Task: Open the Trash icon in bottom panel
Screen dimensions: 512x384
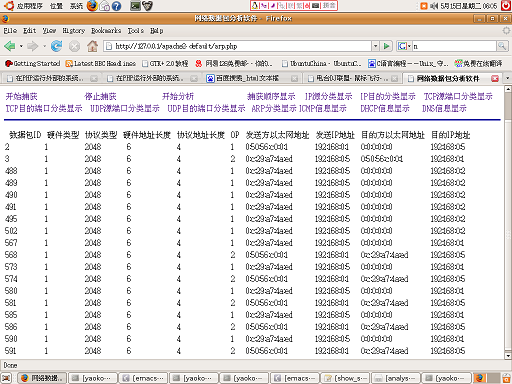Action: (x=506, y=378)
